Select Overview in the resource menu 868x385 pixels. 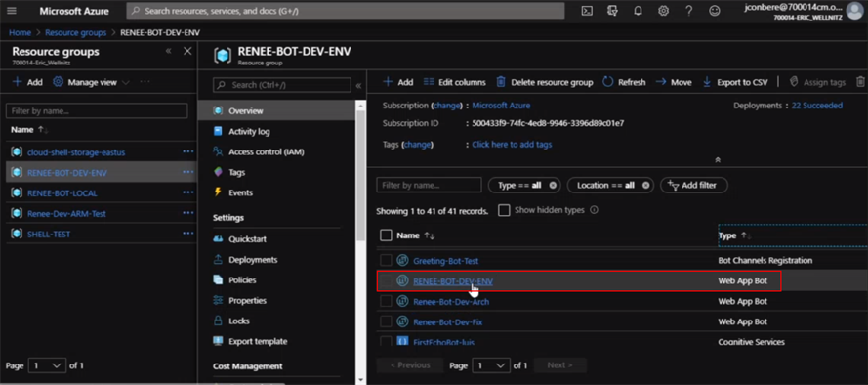click(x=276, y=110)
